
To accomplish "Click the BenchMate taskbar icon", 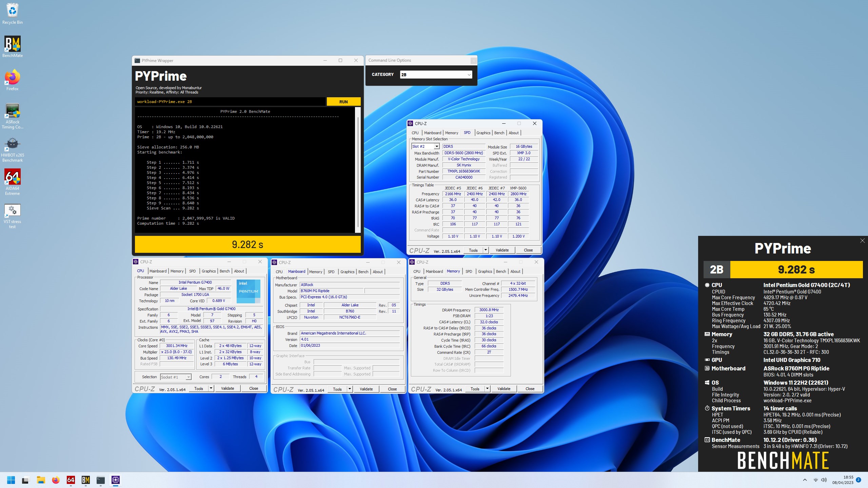I will coord(86,480).
